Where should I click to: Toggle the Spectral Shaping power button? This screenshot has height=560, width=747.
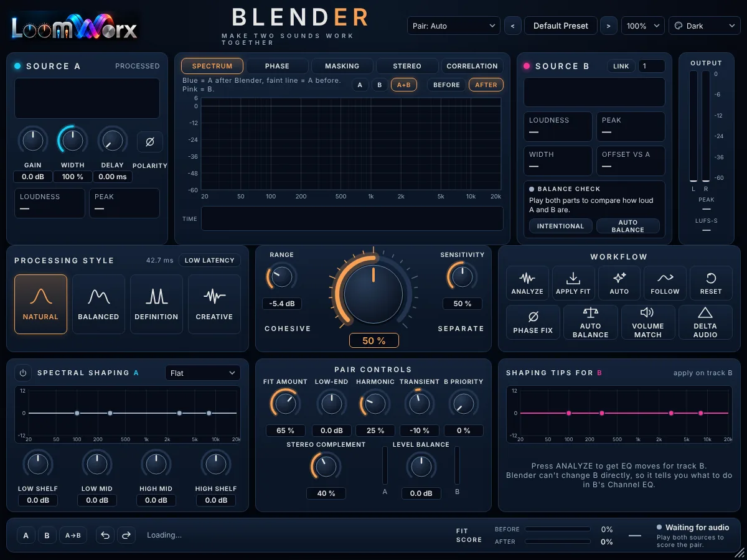click(x=23, y=373)
